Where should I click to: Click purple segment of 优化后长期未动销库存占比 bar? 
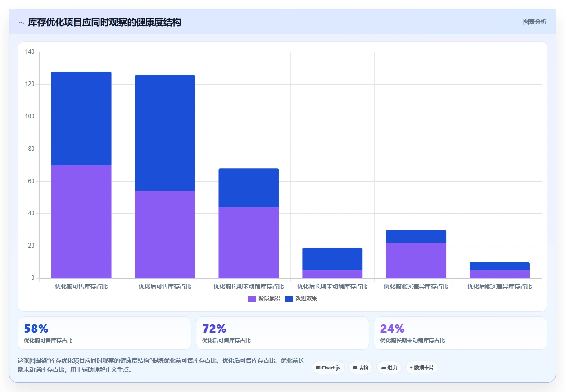click(x=332, y=274)
